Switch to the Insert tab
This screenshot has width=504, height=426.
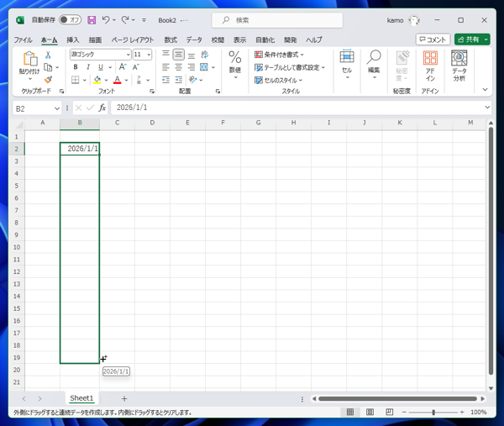[72, 39]
